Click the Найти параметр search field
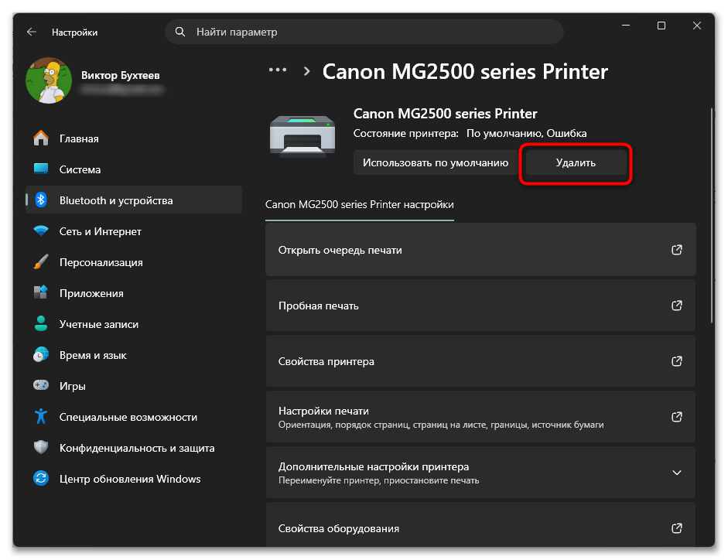 point(364,32)
